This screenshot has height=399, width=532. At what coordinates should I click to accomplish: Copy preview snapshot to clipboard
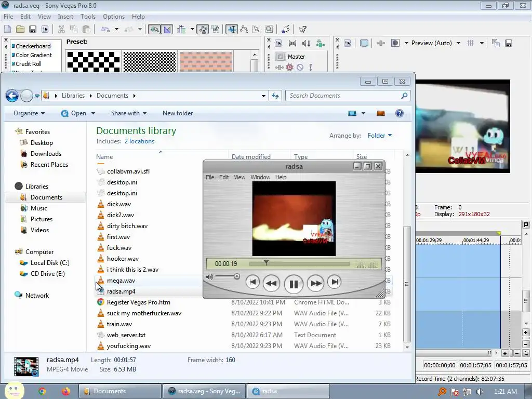tap(495, 43)
